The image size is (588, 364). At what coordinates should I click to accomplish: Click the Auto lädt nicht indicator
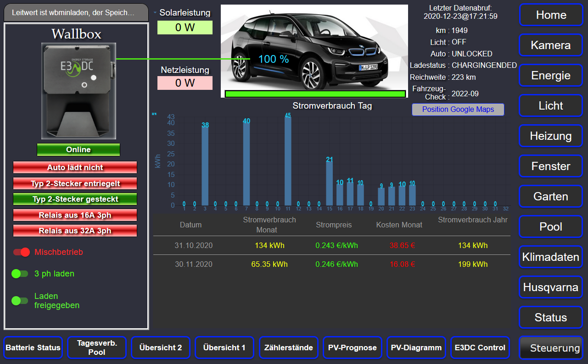pos(75,167)
